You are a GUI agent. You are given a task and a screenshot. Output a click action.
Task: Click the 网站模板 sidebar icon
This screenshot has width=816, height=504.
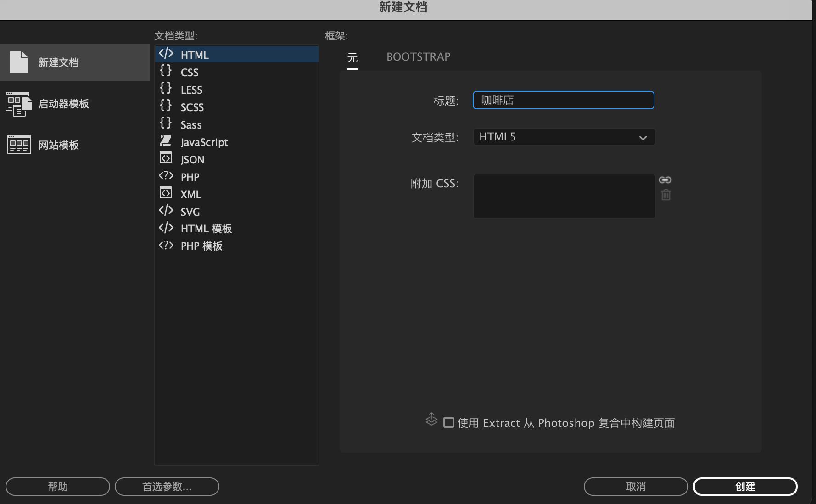(x=19, y=145)
